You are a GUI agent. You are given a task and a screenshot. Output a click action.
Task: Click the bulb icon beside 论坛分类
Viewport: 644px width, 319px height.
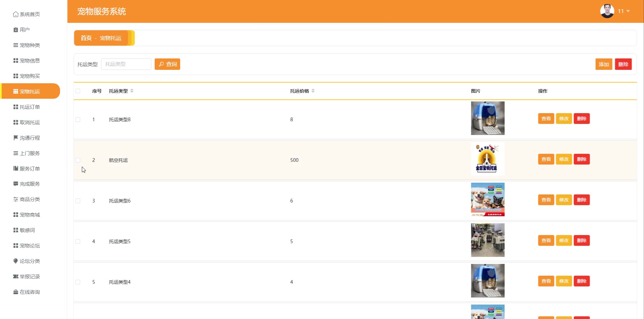[15, 261]
